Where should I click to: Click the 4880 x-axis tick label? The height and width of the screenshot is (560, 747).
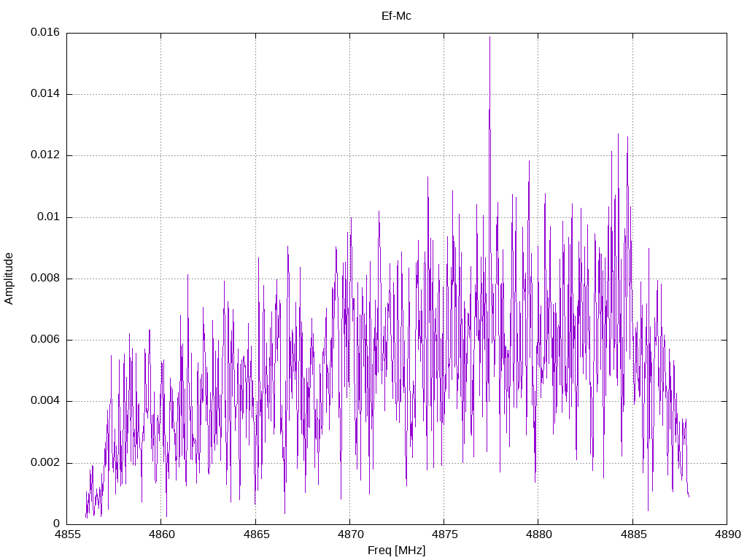(x=538, y=536)
